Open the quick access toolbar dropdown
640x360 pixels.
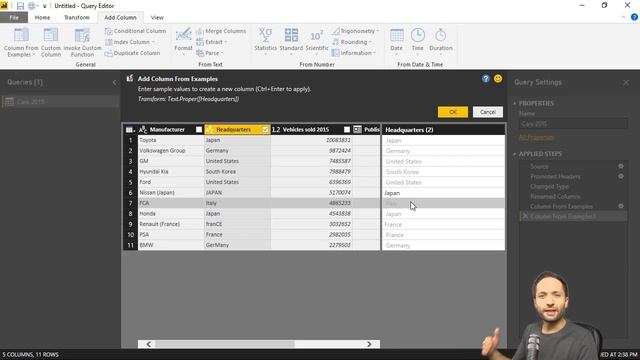click(44, 6)
